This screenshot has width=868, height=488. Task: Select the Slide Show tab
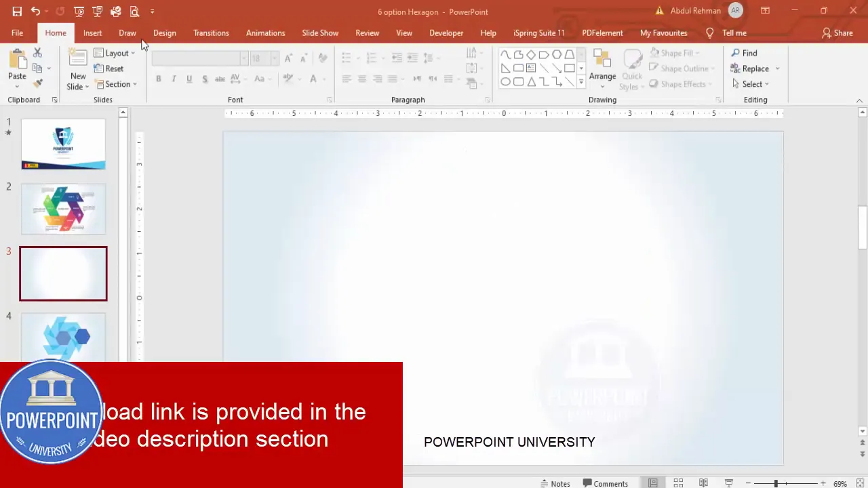[x=320, y=33]
